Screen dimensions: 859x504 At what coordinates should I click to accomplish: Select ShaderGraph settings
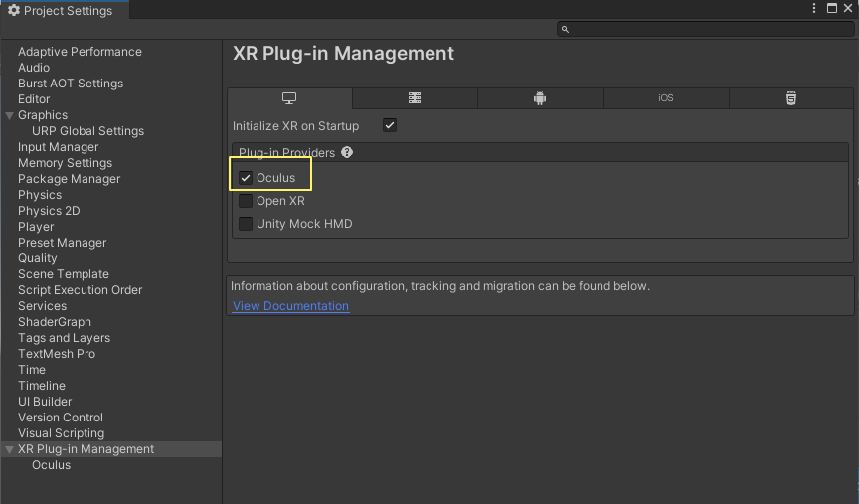pos(55,321)
